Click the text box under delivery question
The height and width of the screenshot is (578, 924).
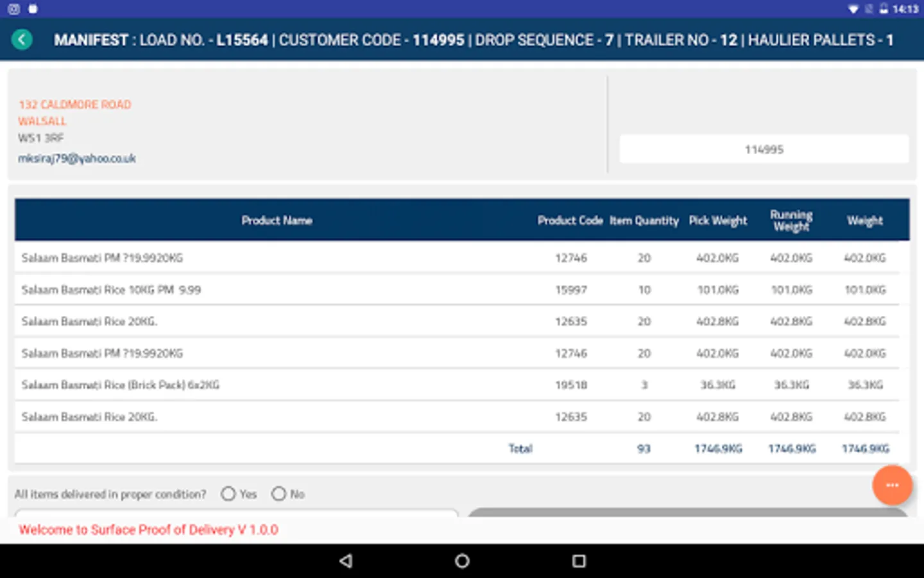coord(236,513)
